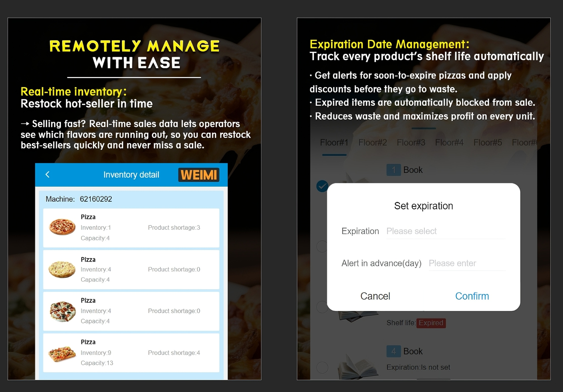Click the Alert in advance(day) input field

click(x=467, y=263)
